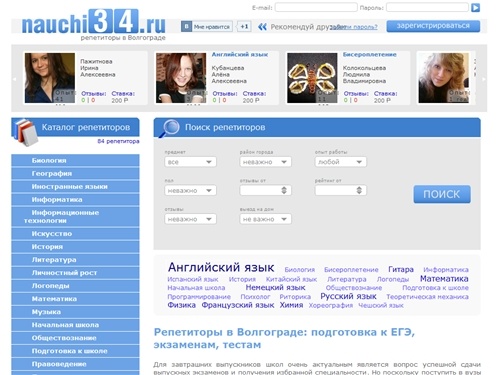Image resolution: width=500 pixels, height=375 pixels.
Task: Click 'Физика' in the tag cloud
Action: click(x=182, y=305)
